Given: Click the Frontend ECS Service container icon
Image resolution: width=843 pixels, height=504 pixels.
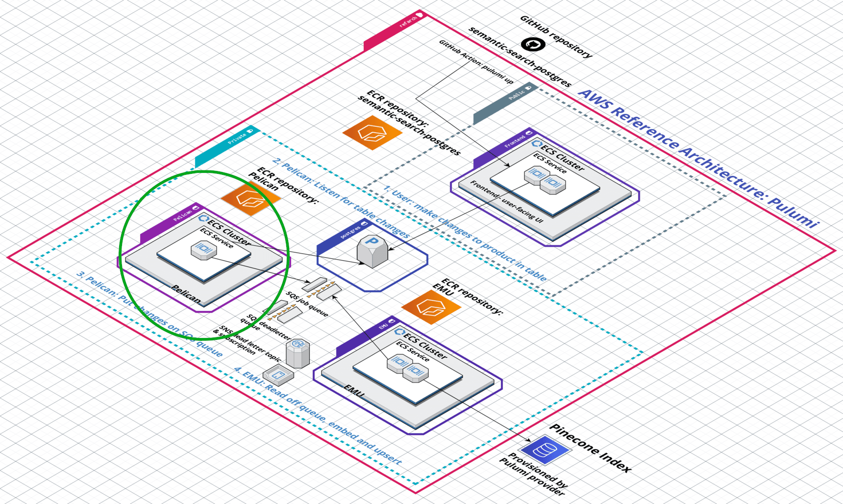Looking at the screenshot, I should pyautogui.click(x=543, y=181).
